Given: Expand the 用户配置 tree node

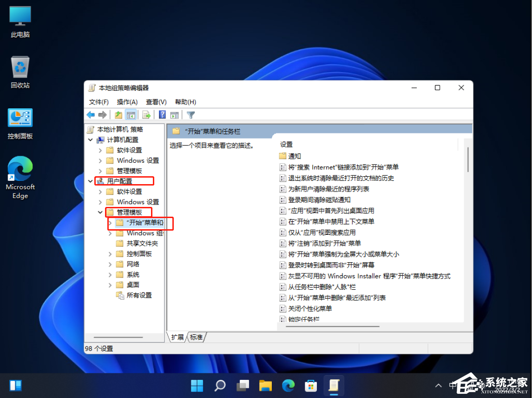Looking at the screenshot, I should click(x=91, y=181).
